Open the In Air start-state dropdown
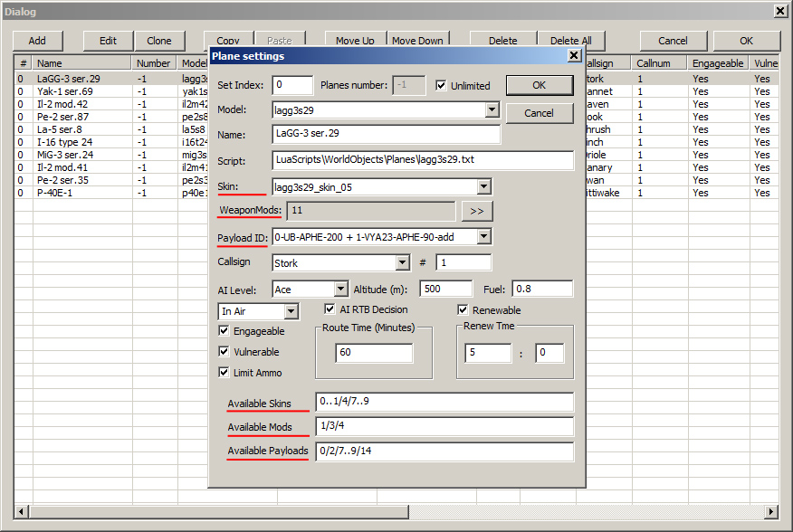 click(x=291, y=311)
